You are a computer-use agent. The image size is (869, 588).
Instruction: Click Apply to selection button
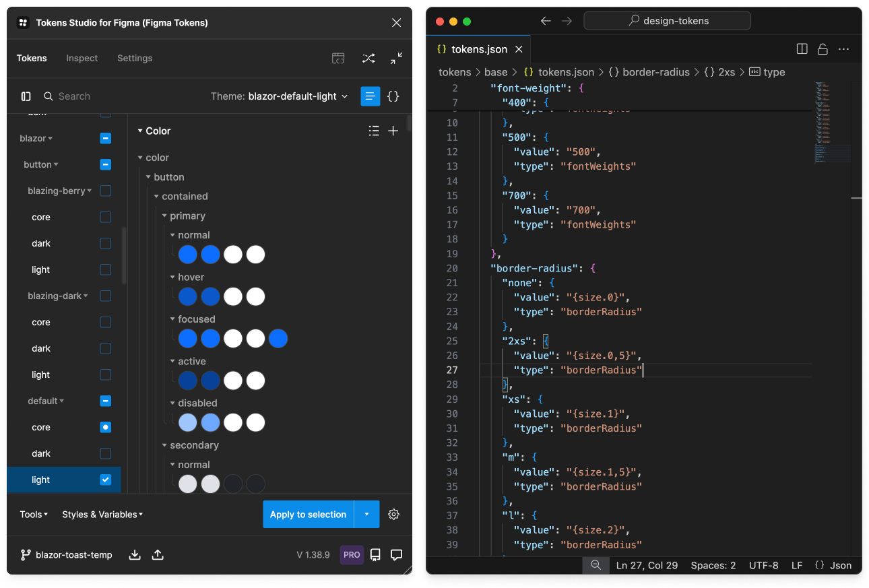[309, 515]
